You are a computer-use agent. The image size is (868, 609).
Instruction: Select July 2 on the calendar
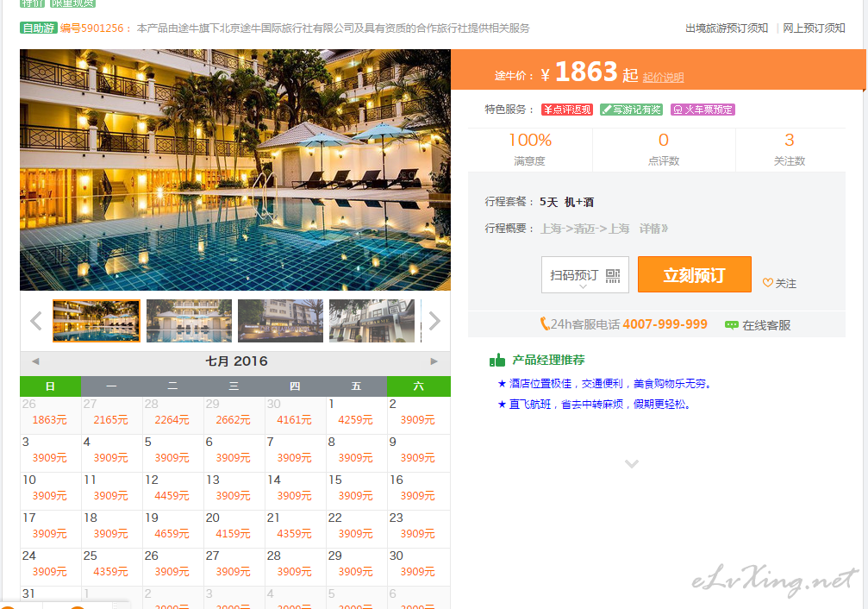419,415
